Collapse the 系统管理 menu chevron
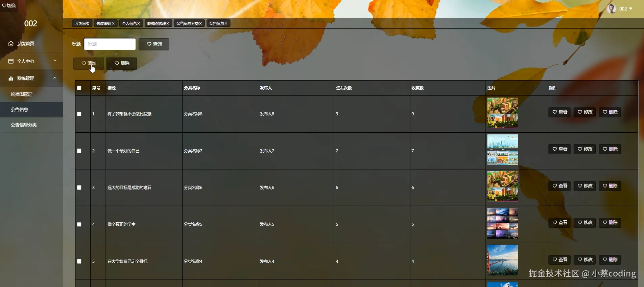 click(x=55, y=78)
